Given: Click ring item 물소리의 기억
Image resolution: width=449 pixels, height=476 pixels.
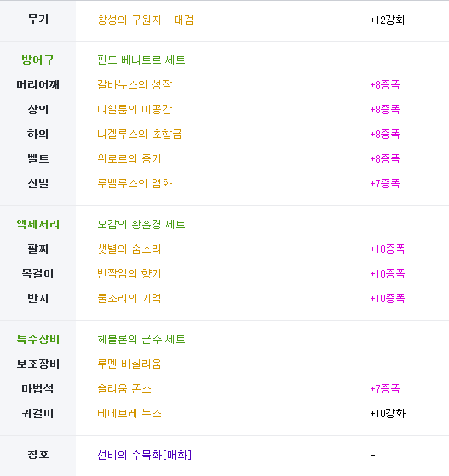Looking at the screenshot, I should [x=130, y=298].
